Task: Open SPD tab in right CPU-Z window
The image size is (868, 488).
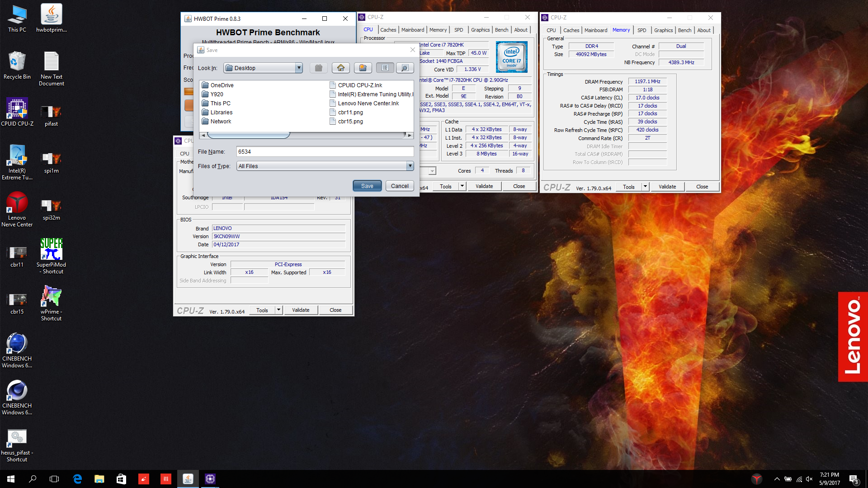Action: click(642, 30)
